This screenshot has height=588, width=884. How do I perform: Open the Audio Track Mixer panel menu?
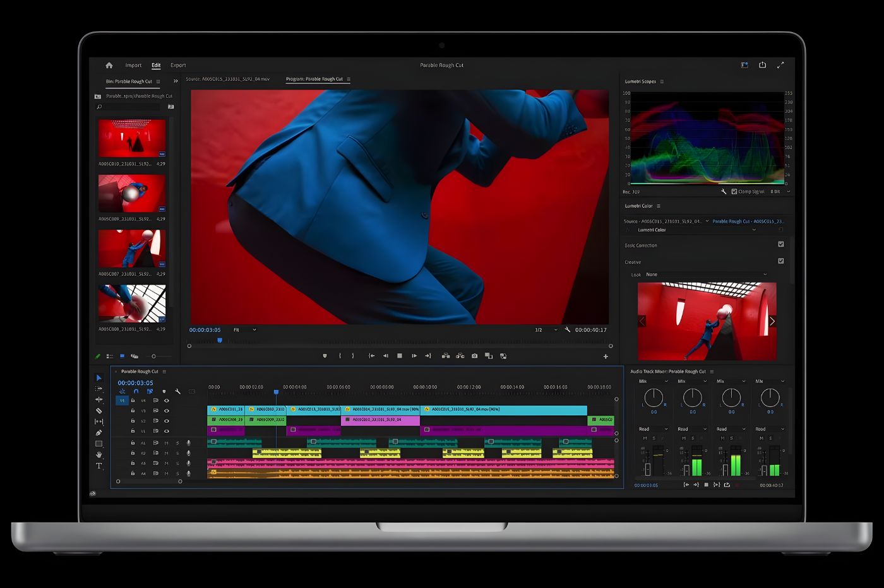pos(712,372)
